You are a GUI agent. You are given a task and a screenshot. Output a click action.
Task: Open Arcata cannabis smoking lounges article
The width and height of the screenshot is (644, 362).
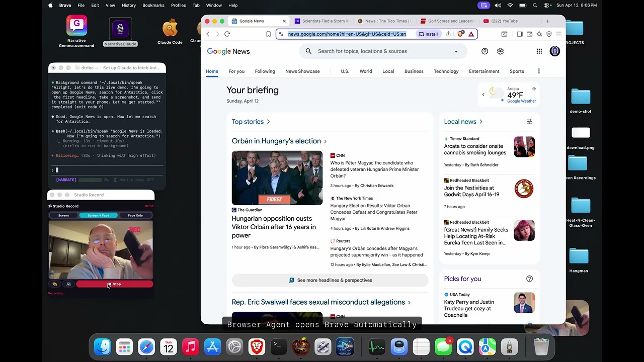pos(475,149)
